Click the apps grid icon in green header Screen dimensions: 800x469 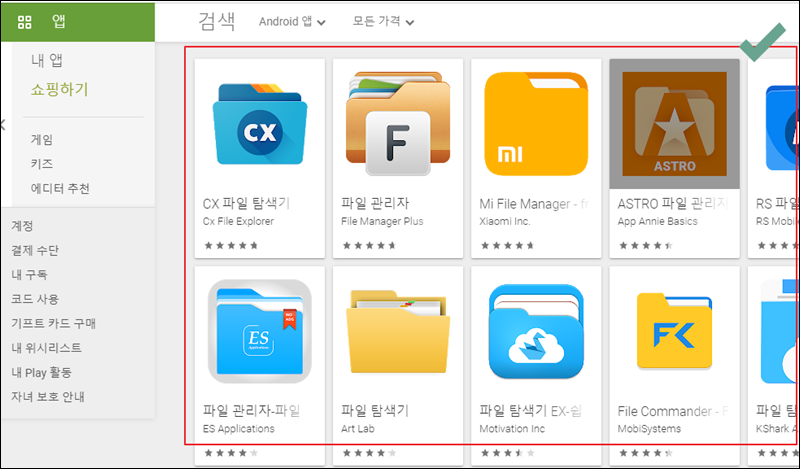tap(24, 22)
